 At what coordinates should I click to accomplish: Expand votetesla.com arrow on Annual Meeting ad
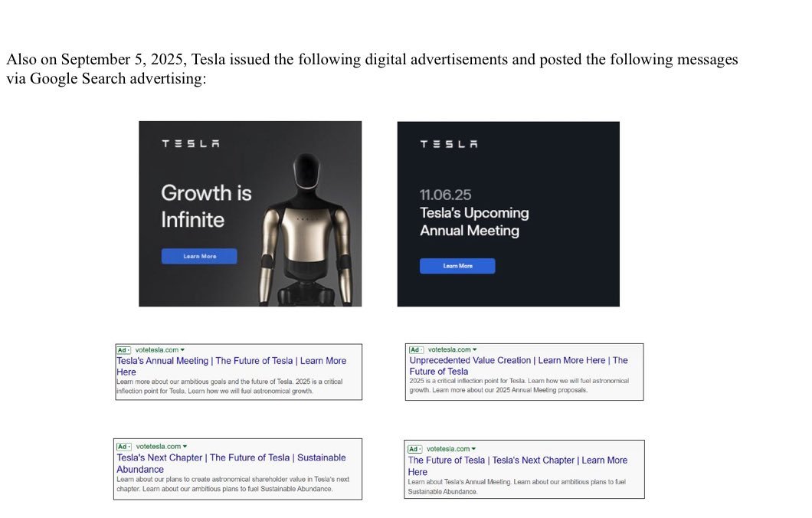point(182,350)
